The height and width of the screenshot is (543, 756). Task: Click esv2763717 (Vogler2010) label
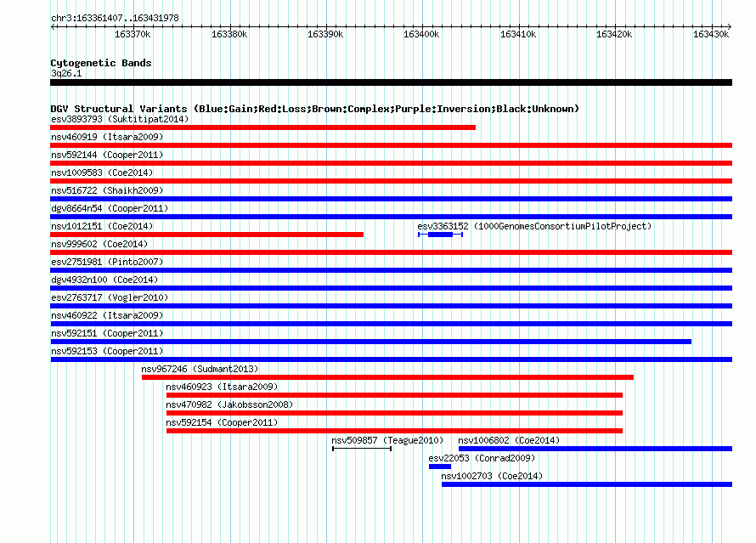pyautogui.click(x=110, y=297)
